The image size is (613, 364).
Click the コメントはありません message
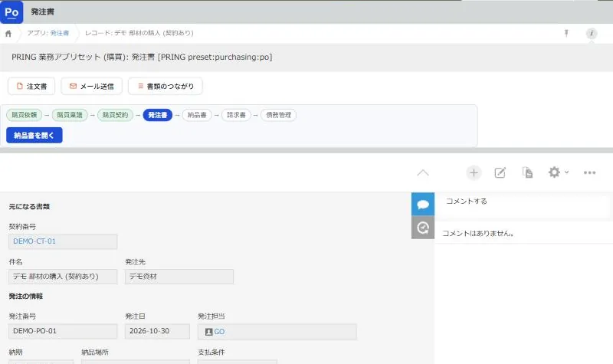[477, 234]
